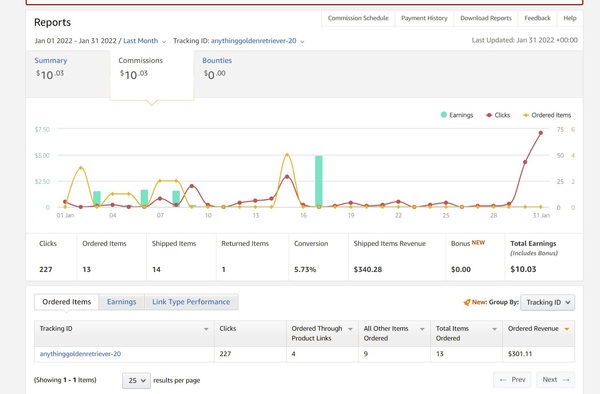
Task: Sort by Ordered Revenue orange arrow
Action: click(x=567, y=329)
